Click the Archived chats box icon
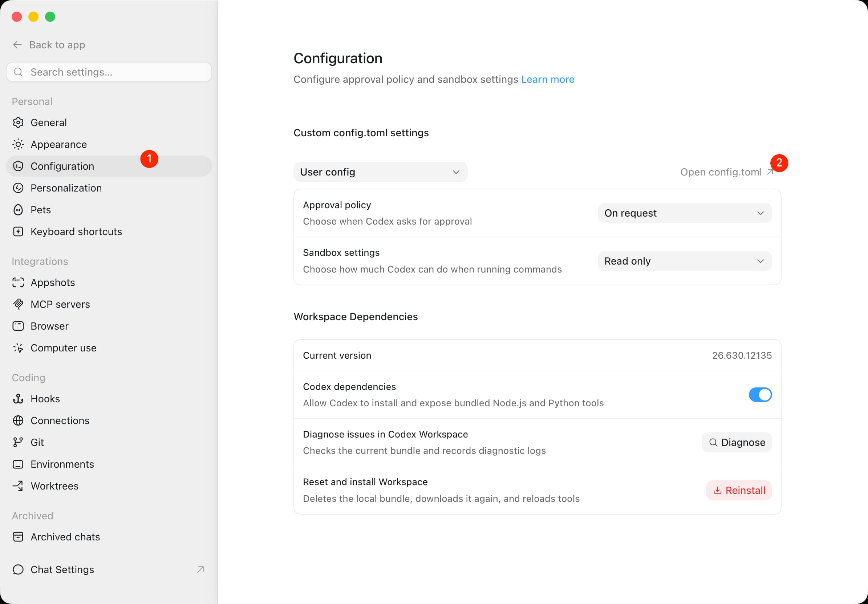The width and height of the screenshot is (868, 604). [x=18, y=537]
